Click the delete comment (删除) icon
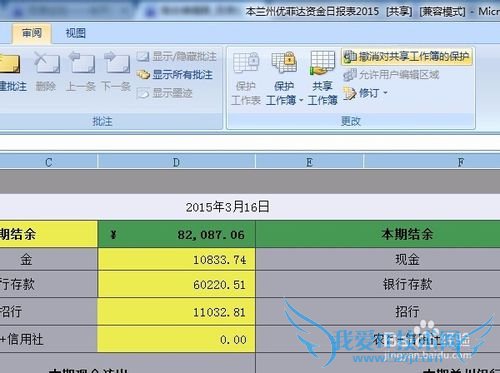500x373 pixels. pyautogui.click(x=46, y=63)
